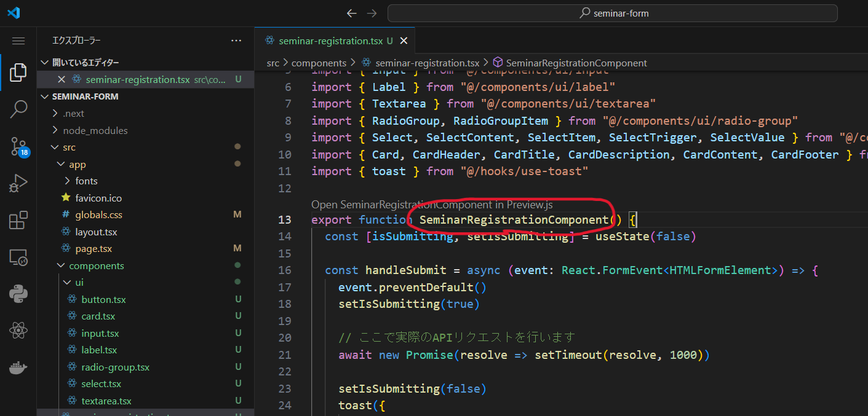Click "@/hooks/use-toast" import path string
The height and width of the screenshot is (416, 868).
click(x=524, y=171)
